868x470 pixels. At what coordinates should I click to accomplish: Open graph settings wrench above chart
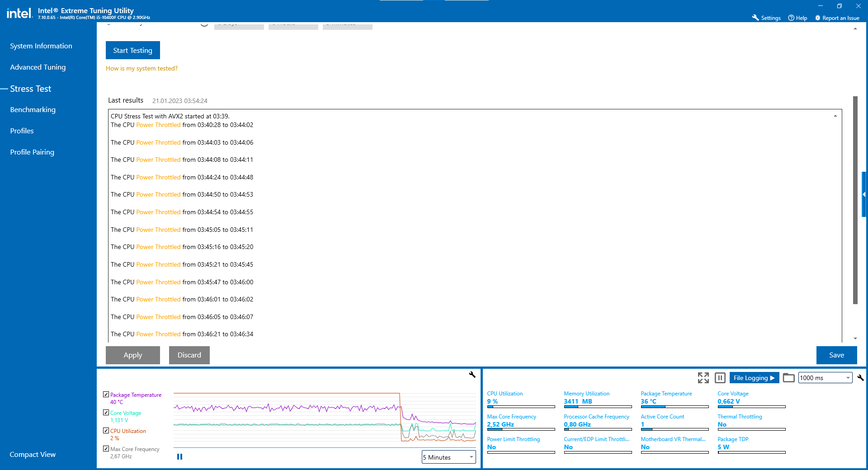click(x=472, y=374)
